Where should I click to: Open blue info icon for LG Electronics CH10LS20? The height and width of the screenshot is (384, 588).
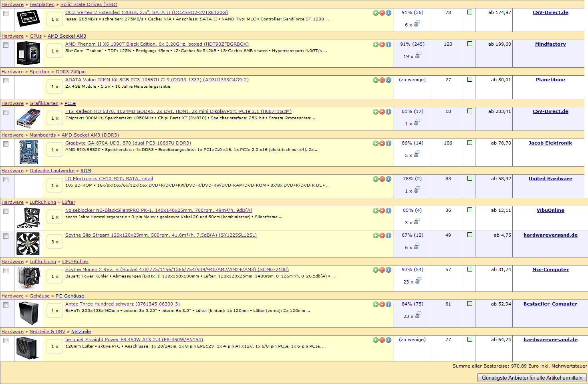click(389, 179)
